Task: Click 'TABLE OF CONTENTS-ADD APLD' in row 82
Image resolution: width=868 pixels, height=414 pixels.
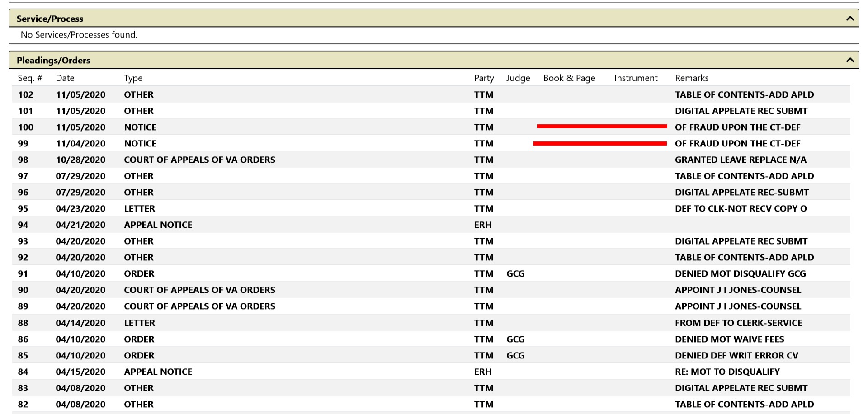Action: click(x=745, y=404)
